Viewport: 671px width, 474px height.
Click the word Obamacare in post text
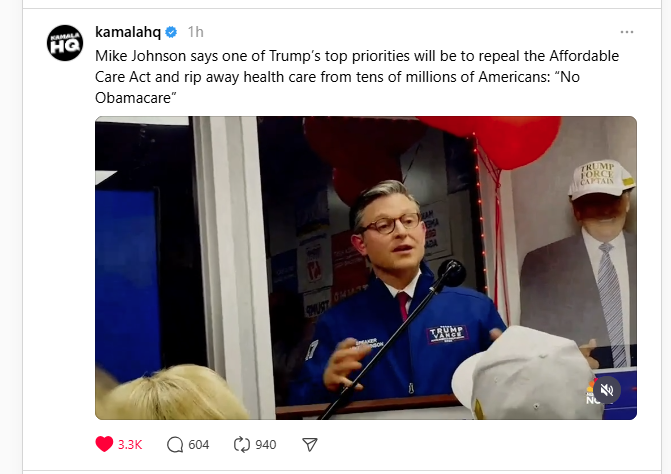(133, 98)
